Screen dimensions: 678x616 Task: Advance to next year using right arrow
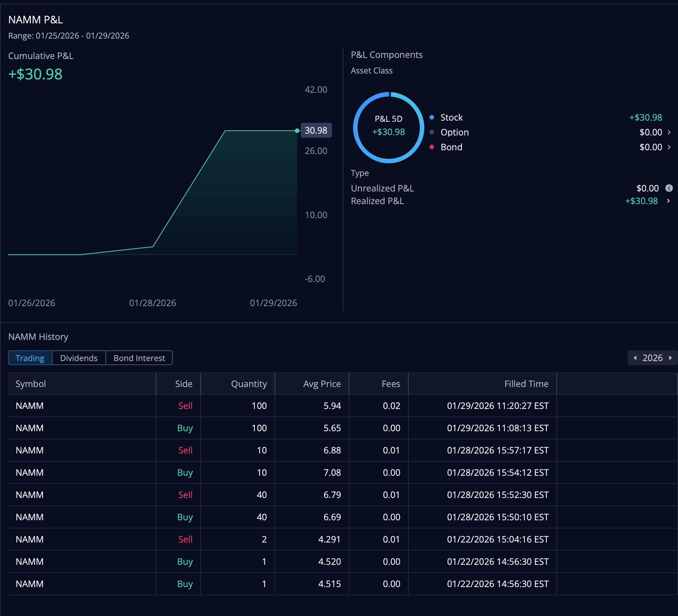670,358
